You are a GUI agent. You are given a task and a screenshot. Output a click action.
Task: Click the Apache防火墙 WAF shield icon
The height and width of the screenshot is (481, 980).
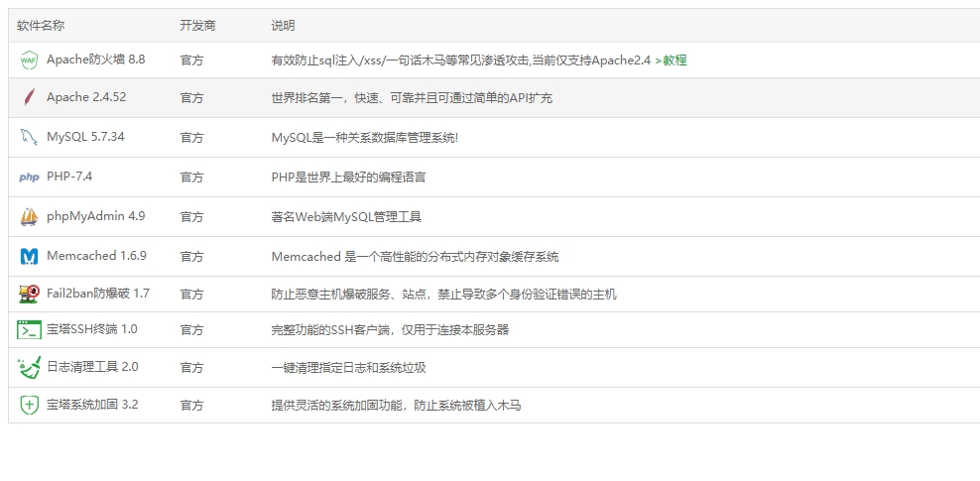tap(29, 60)
